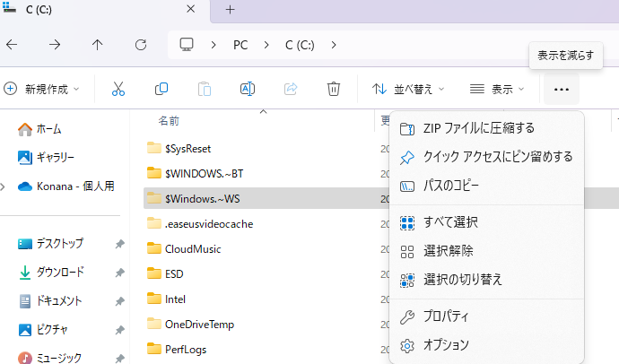The height and width of the screenshot is (364, 619).
Task: Refresh the folder view
Action: click(141, 45)
